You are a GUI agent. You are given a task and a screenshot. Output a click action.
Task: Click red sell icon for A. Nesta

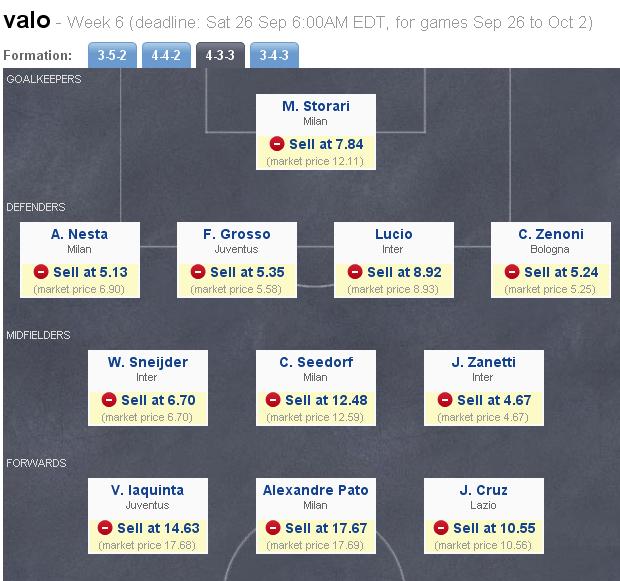pyautogui.click(x=41, y=272)
